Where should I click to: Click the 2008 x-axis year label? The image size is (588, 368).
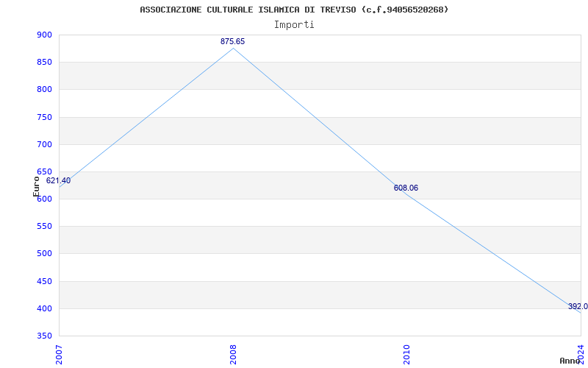pyautogui.click(x=233, y=355)
